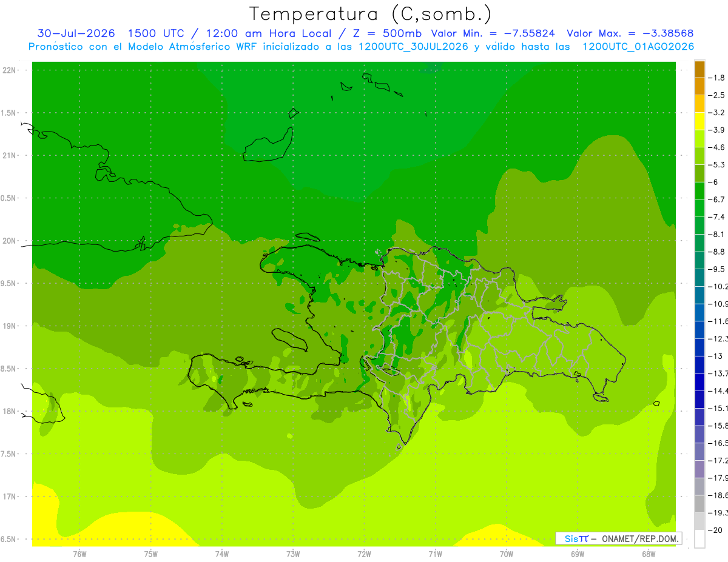
Task: Click the '9.5N' latitude label
Action: pyautogui.click(x=7, y=283)
